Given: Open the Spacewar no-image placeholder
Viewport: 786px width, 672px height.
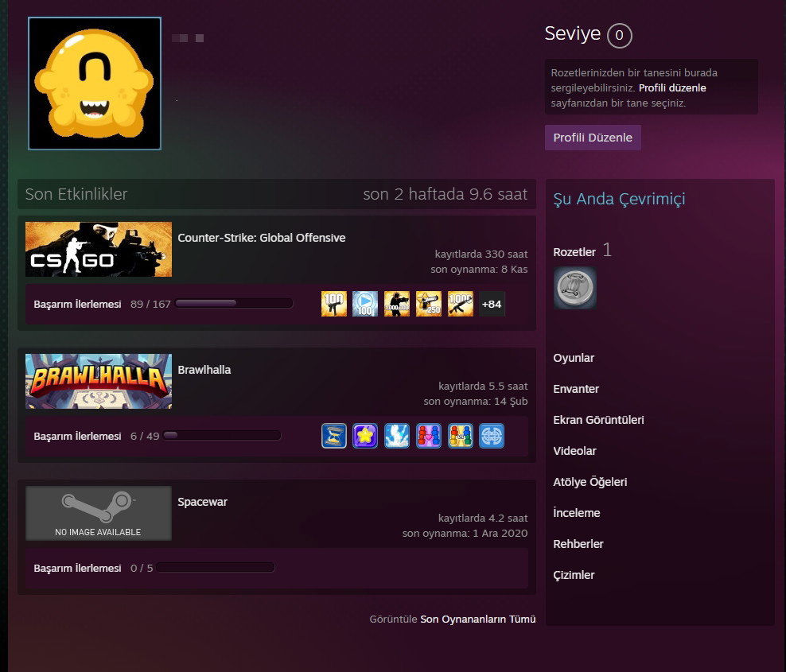Looking at the screenshot, I should (99, 513).
